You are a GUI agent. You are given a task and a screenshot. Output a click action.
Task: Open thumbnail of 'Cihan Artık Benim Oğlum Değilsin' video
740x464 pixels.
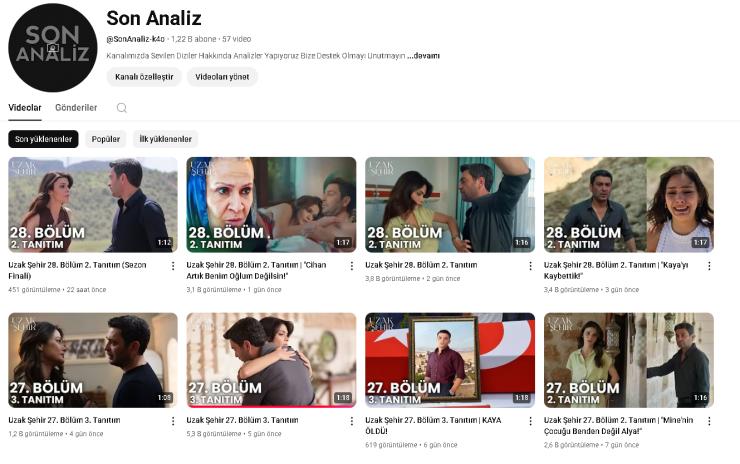pyautogui.click(x=271, y=205)
